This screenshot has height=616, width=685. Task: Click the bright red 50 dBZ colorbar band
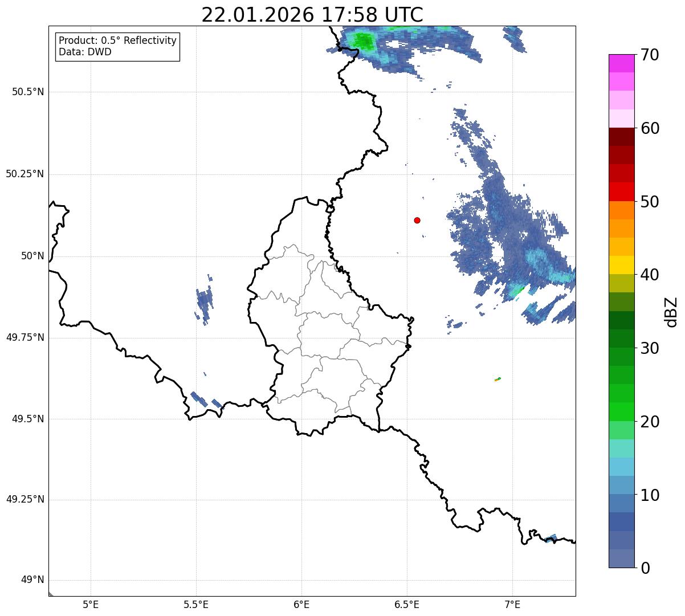[x=622, y=191]
